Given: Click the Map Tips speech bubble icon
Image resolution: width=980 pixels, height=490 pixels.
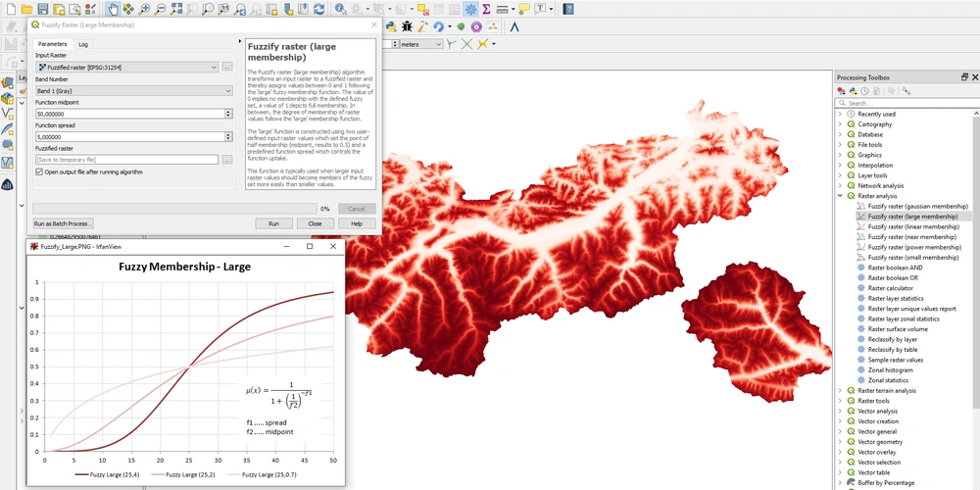Looking at the screenshot, I should pos(523,10).
